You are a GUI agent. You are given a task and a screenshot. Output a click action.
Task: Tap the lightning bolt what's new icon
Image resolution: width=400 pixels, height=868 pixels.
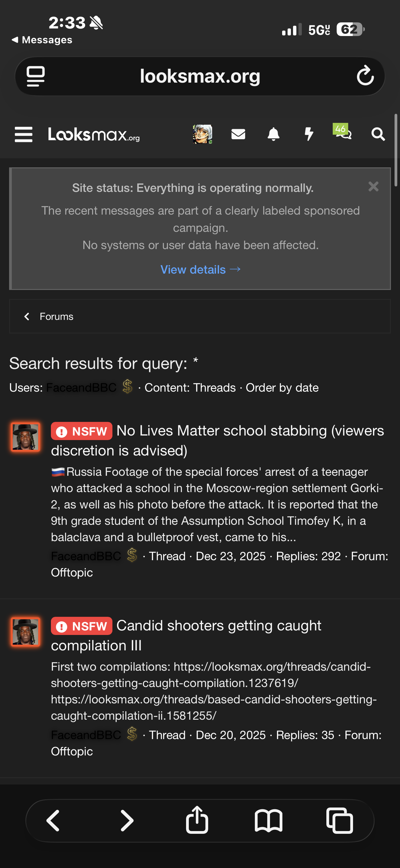click(x=308, y=134)
